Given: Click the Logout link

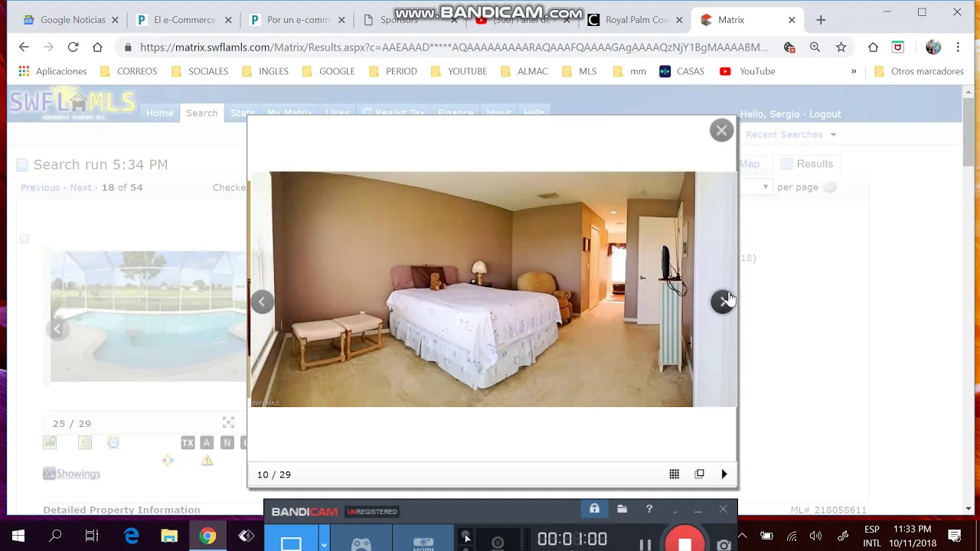Looking at the screenshot, I should [x=825, y=114].
